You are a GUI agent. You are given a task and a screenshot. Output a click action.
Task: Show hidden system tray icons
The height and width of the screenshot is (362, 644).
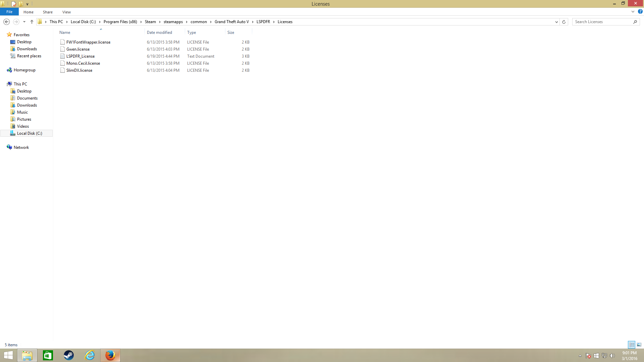pos(580,356)
